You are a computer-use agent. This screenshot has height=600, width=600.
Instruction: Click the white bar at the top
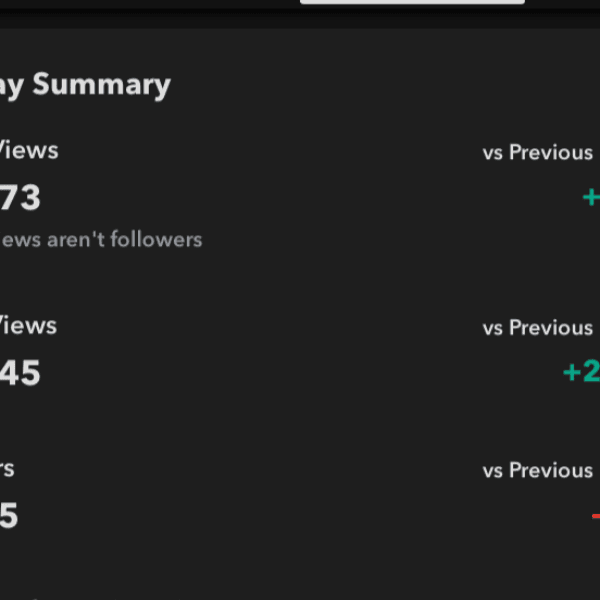(412, 2)
